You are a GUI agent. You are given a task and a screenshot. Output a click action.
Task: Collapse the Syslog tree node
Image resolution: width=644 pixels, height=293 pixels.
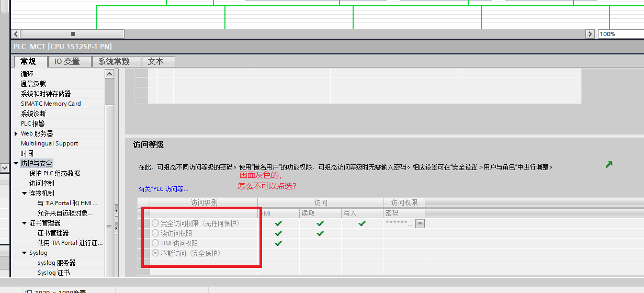click(x=24, y=253)
